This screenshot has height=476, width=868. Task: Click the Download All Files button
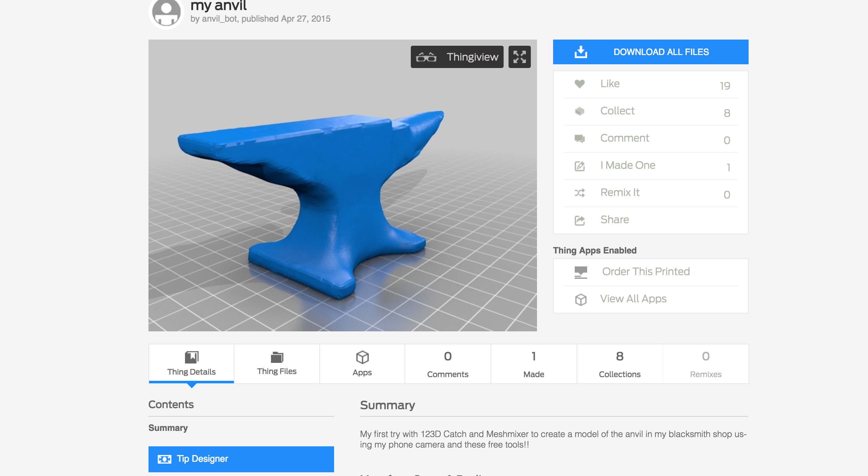[x=651, y=51]
